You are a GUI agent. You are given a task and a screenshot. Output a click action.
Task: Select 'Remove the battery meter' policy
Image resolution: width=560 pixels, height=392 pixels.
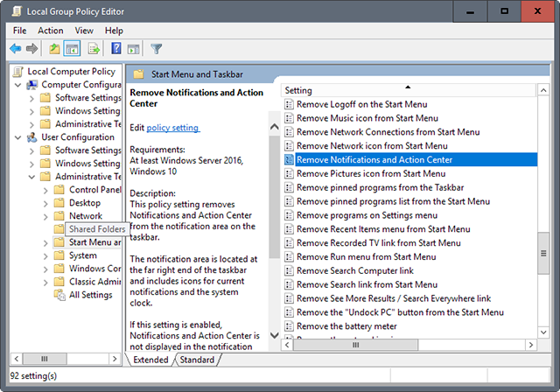[x=346, y=326]
